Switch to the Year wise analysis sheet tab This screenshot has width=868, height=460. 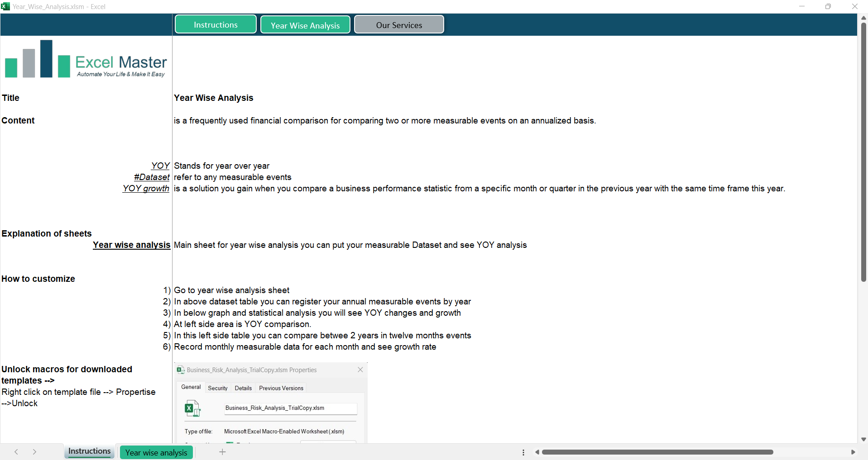click(x=156, y=452)
